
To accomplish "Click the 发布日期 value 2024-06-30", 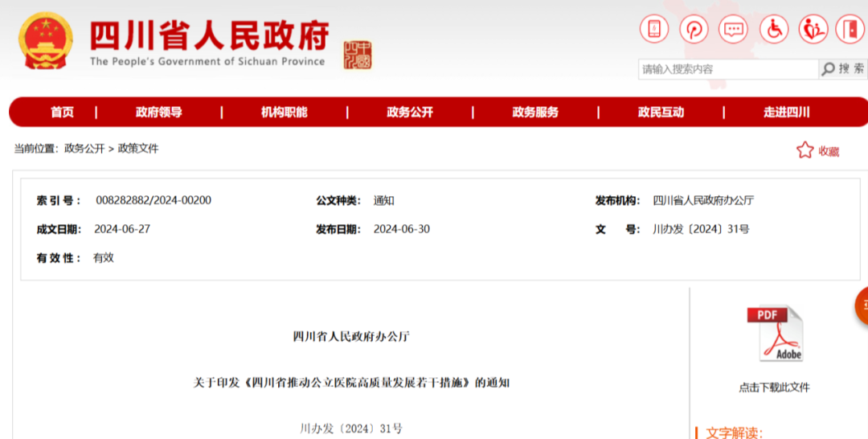I will tap(401, 229).
